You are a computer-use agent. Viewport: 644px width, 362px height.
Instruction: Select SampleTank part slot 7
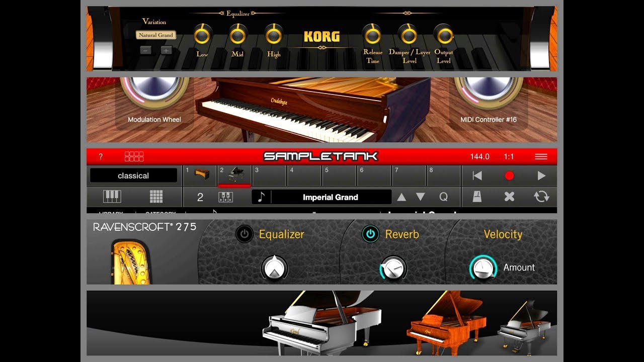pyautogui.click(x=409, y=176)
